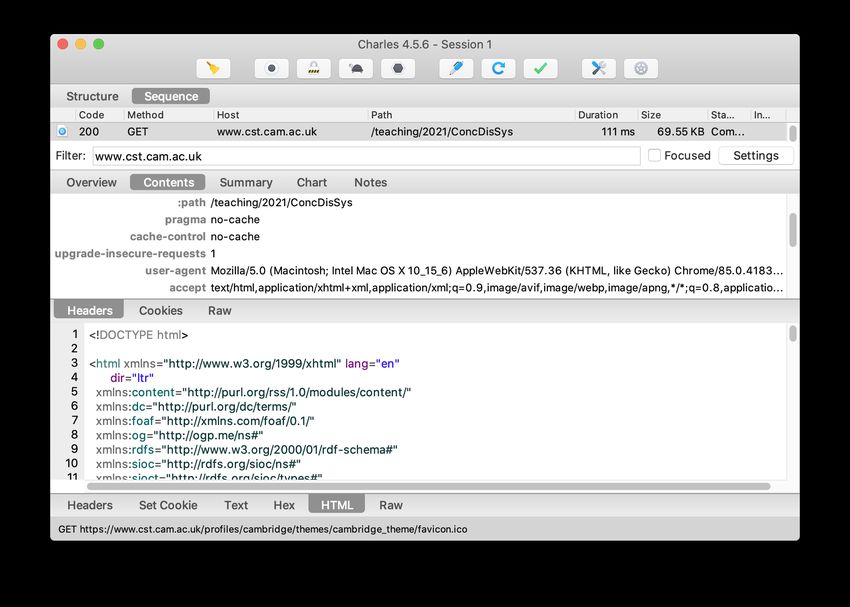
Task: Select the :path header row
Action: click(418, 202)
